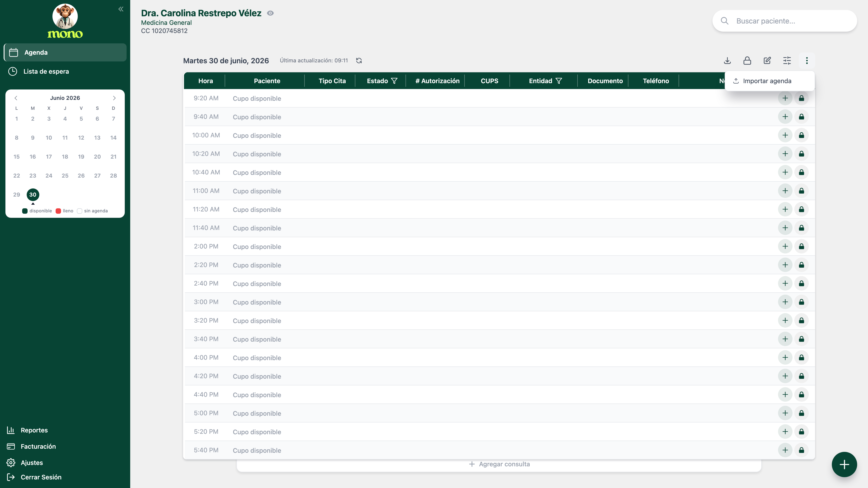Add appointment at 11:20 AM slot
Image resolution: width=868 pixels, height=488 pixels.
[x=785, y=209]
